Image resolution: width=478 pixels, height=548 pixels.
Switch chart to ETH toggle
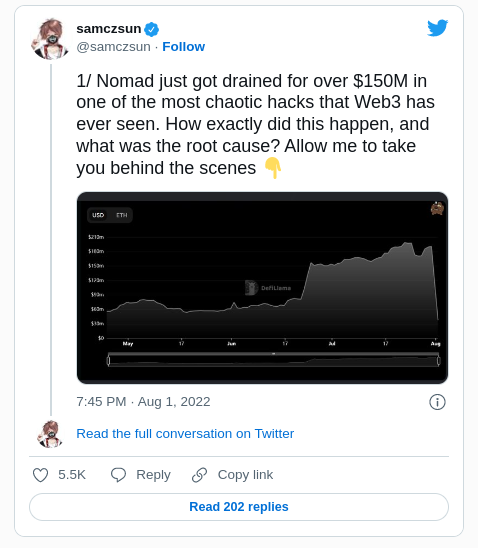point(122,215)
